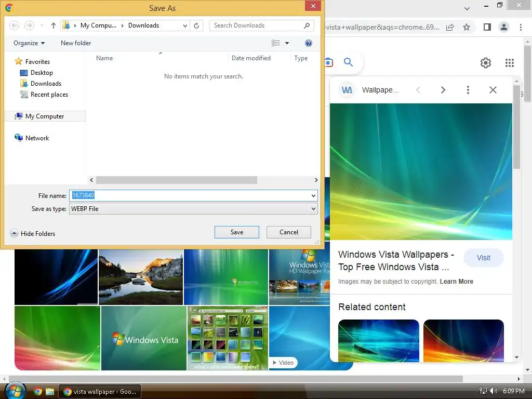
Task: Go back in Save As dialog
Action: (x=14, y=25)
